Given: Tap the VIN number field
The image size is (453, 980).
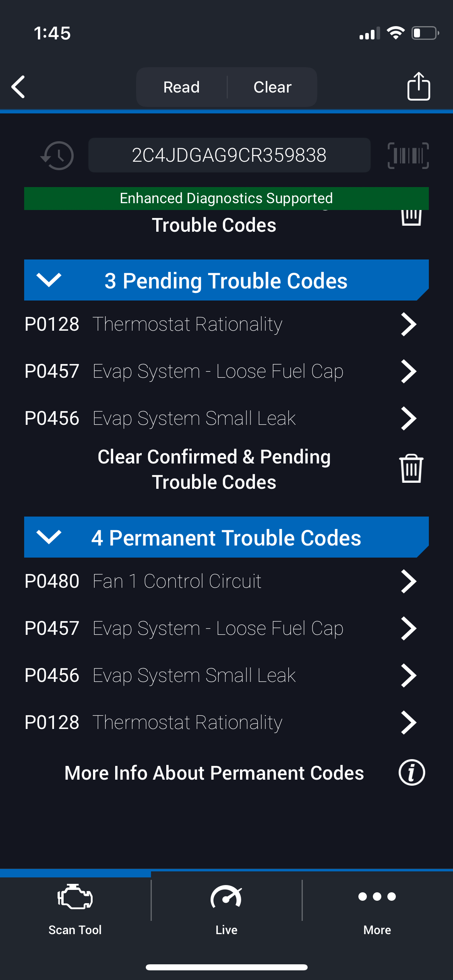Looking at the screenshot, I should (x=229, y=155).
